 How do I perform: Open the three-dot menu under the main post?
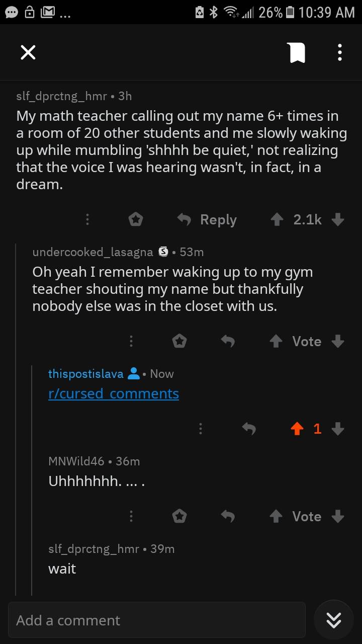click(87, 219)
